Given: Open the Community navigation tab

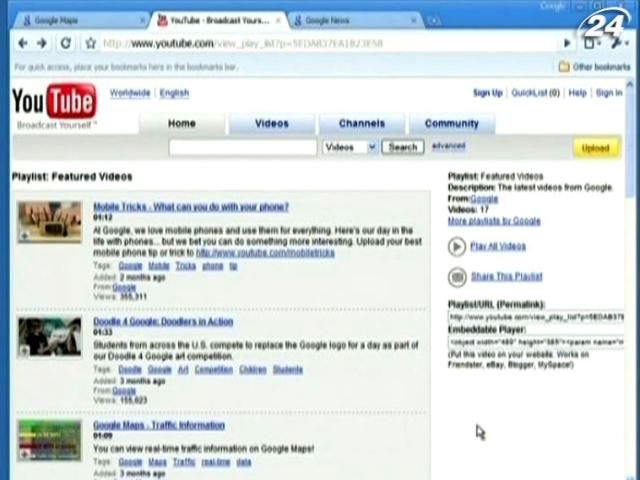Looking at the screenshot, I should click(x=452, y=124).
